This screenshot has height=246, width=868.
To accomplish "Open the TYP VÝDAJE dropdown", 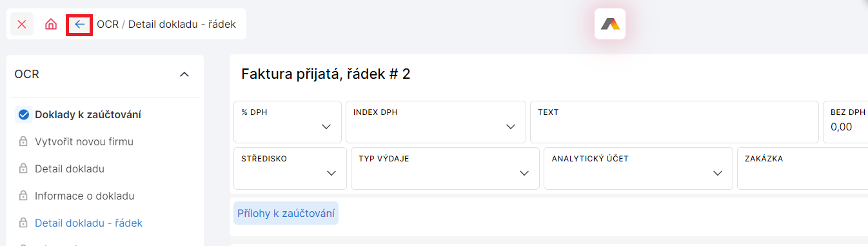I will (445, 168).
